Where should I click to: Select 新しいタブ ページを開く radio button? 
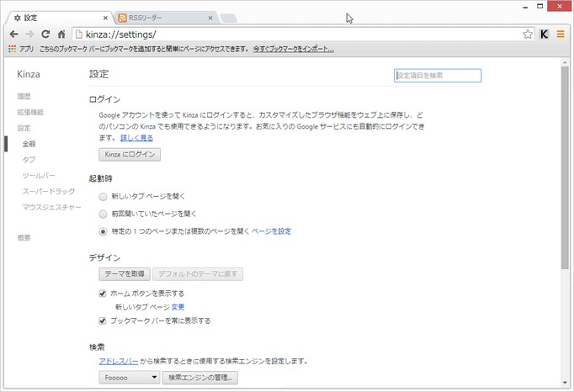coord(103,197)
